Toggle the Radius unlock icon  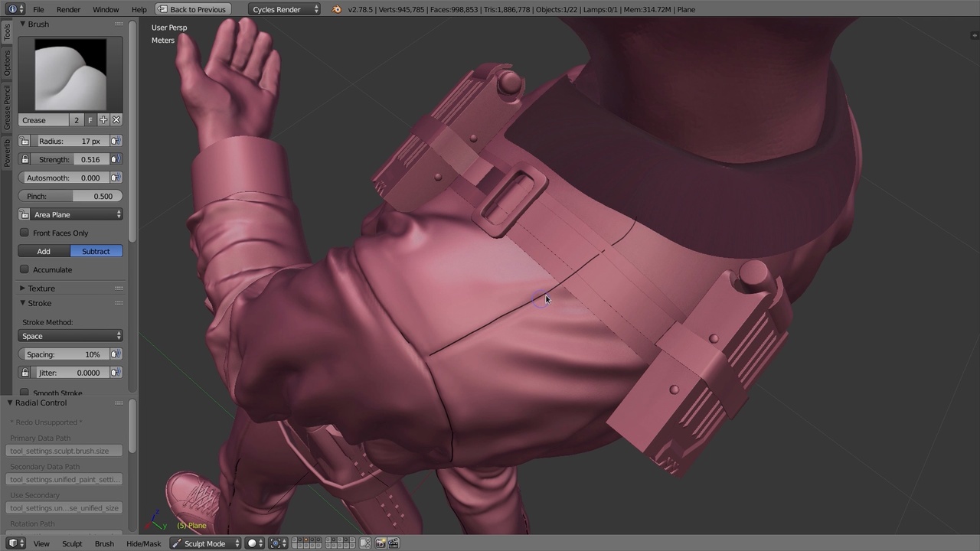(x=24, y=141)
